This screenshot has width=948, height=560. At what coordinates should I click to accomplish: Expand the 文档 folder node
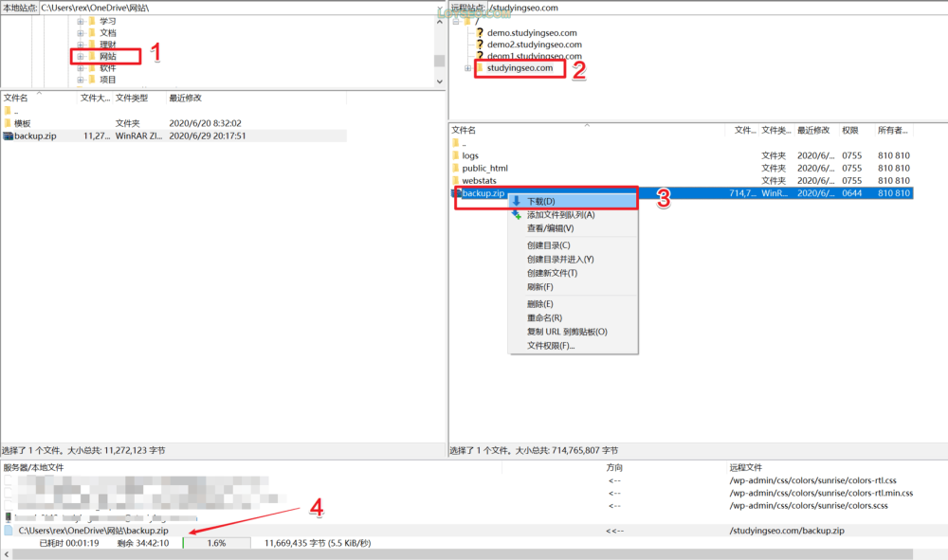(x=81, y=32)
